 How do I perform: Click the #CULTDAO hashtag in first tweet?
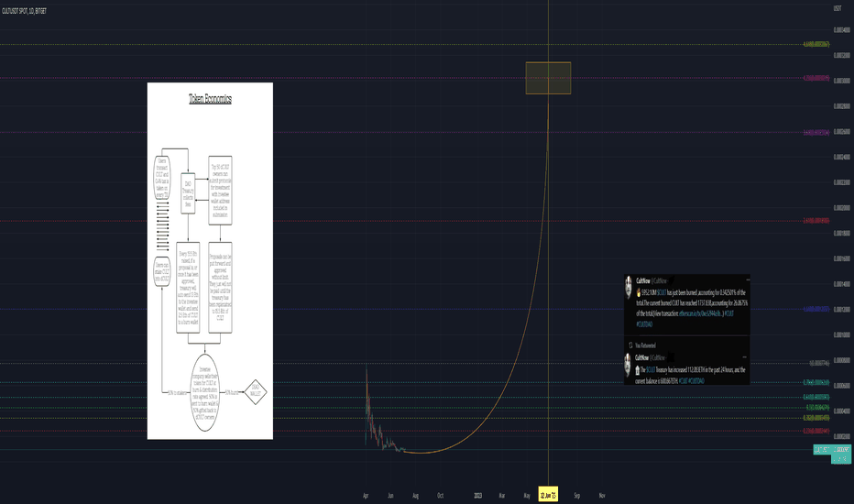644,324
